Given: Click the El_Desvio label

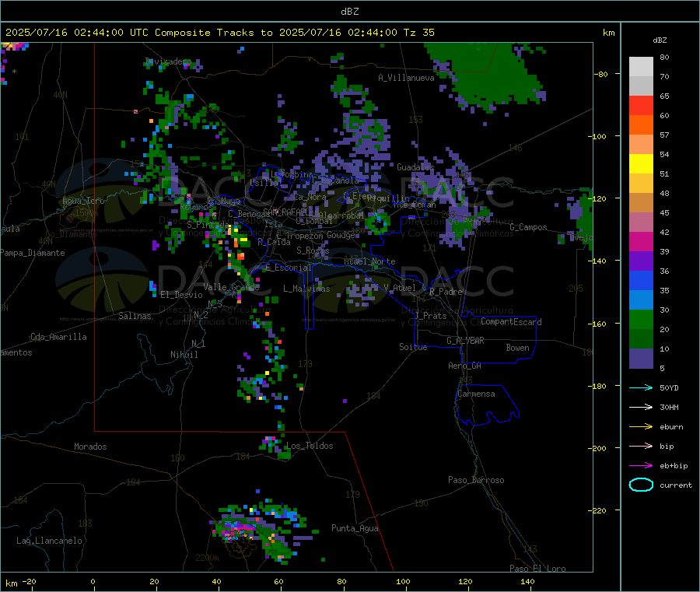Looking at the screenshot, I should coord(181,295).
